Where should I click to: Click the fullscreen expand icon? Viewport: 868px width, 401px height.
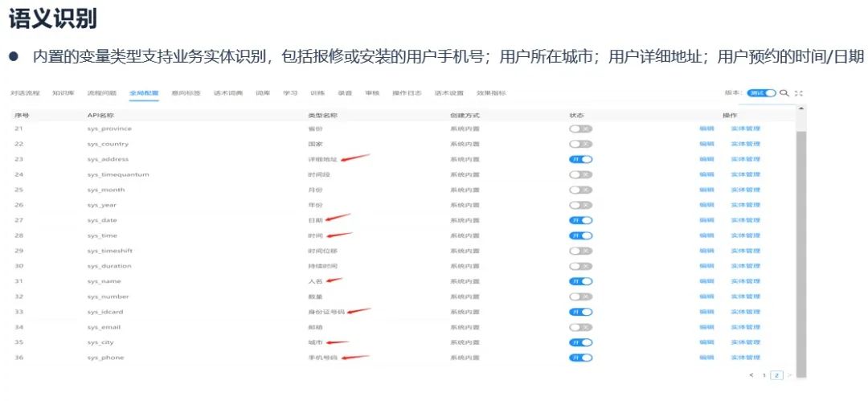(798, 93)
